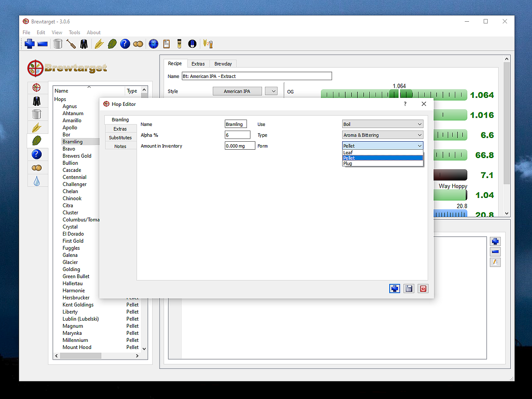Click the blue-black round icon in toolbar
This screenshot has width=532, height=399.
(192, 43)
